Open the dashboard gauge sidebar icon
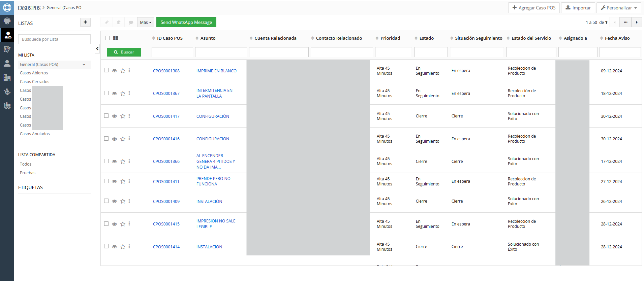644x281 pixels. [x=7, y=21]
